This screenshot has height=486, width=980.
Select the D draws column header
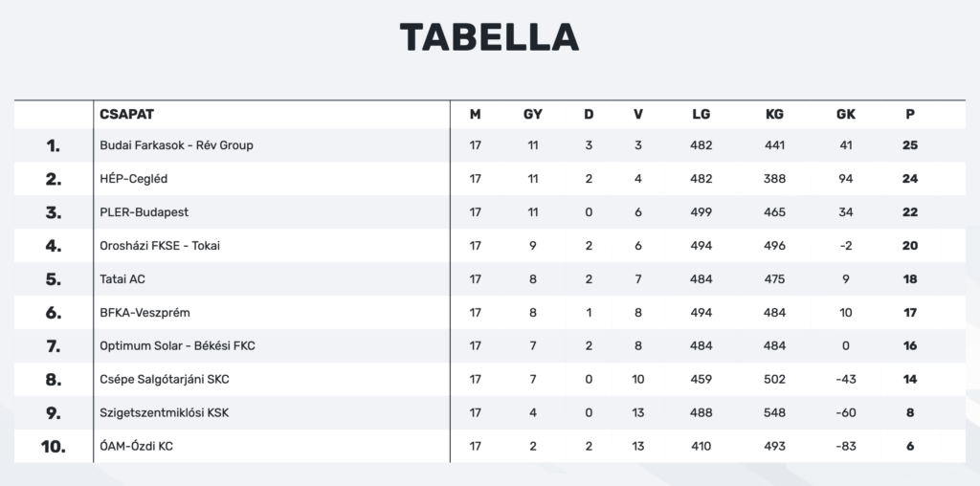pyautogui.click(x=589, y=114)
